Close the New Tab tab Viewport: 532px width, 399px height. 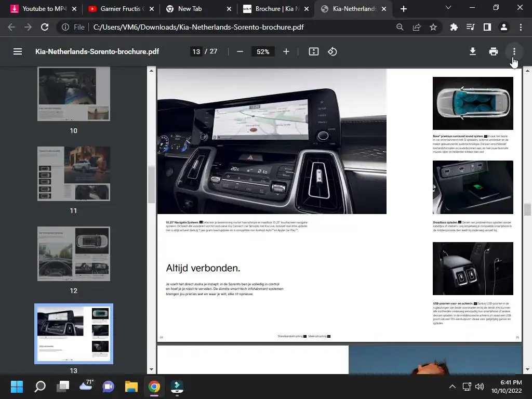(229, 9)
